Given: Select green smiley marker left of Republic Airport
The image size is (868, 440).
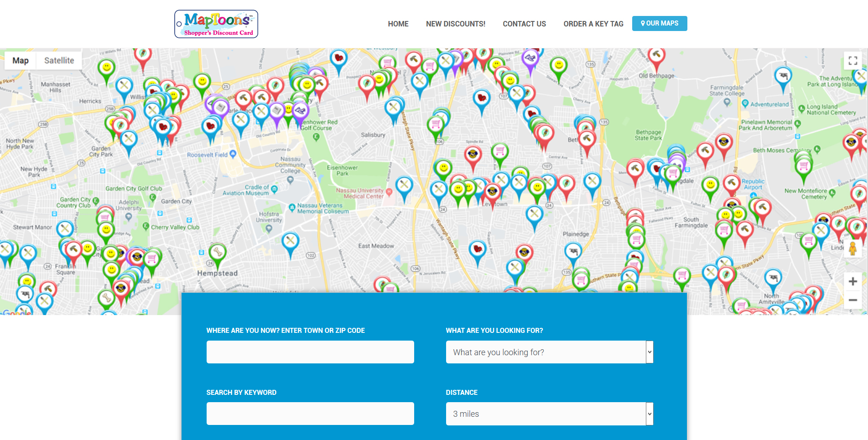Looking at the screenshot, I should point(710,185).
